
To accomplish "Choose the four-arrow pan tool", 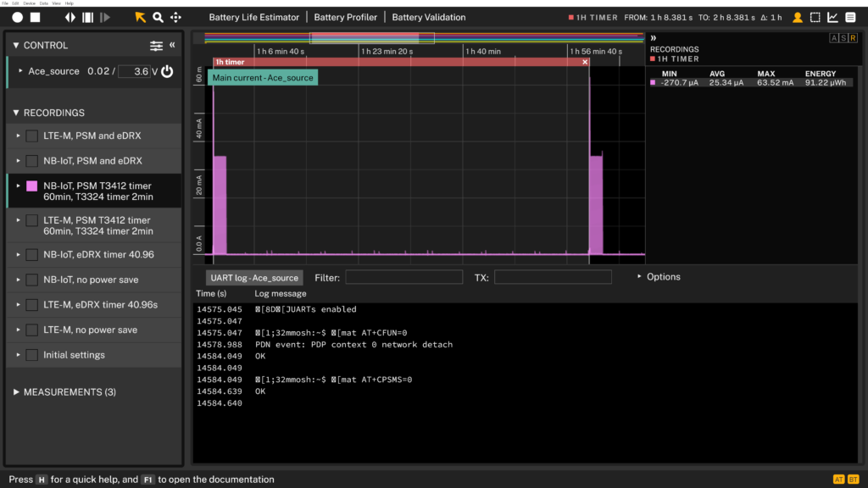I will click(175, 17).
